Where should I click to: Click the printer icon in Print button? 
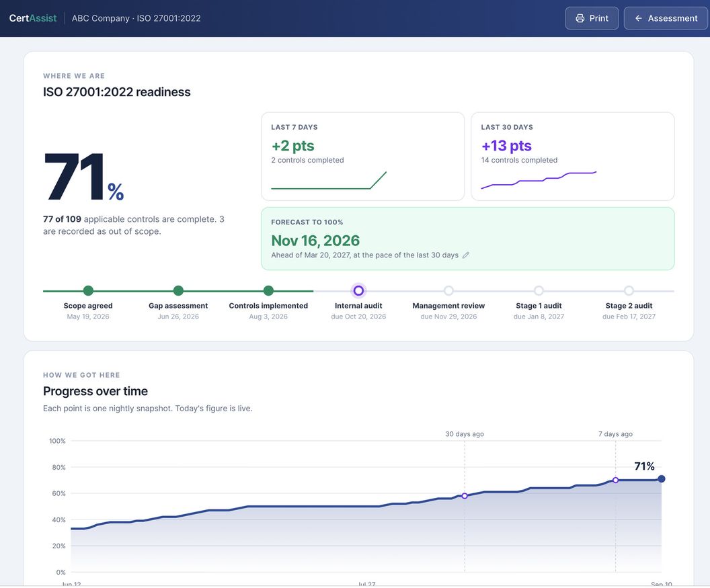[580, 18]
